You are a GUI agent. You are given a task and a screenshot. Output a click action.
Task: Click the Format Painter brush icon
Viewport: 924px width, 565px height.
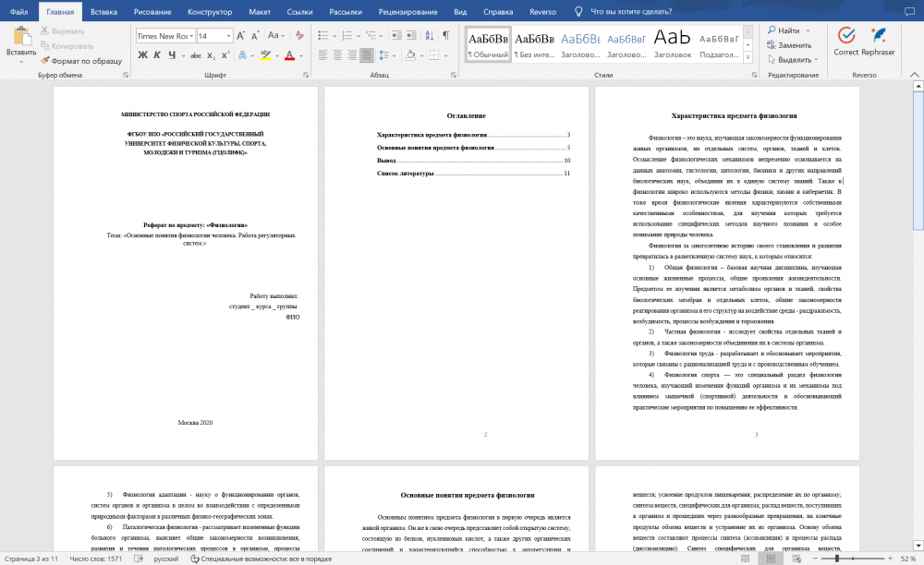tap(44, 60)
